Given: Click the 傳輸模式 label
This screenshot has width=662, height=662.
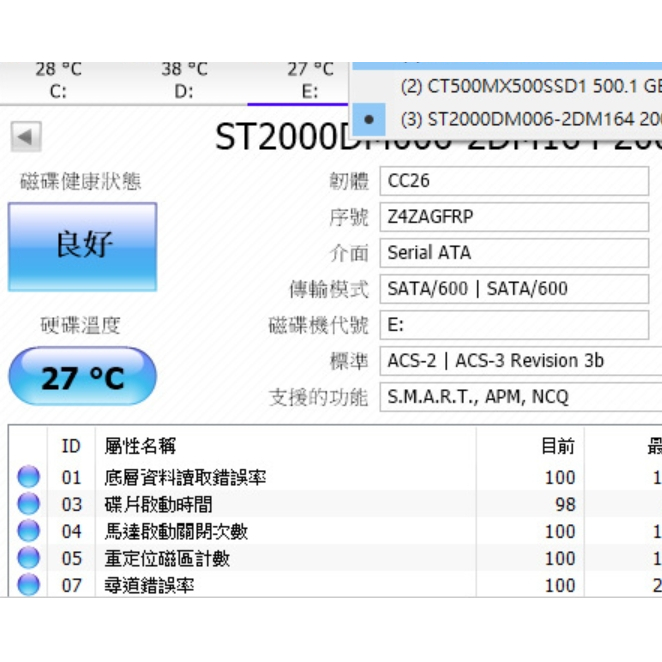Looking at the screenshot, I should pos(329,290).
